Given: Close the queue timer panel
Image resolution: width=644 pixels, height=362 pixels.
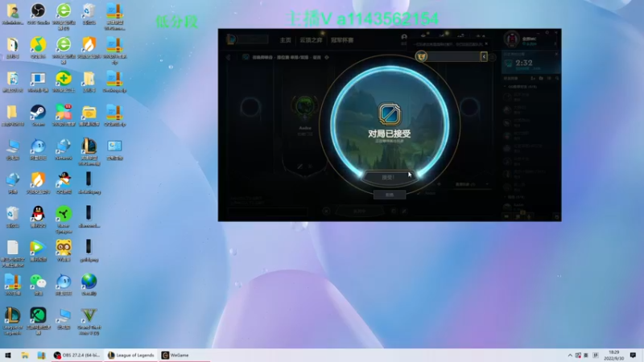Looking at the screenshot, I should [556, 54].
